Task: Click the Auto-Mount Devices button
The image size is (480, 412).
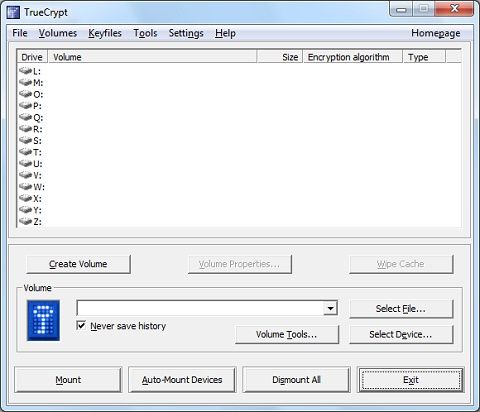Action: pos(182,380)
